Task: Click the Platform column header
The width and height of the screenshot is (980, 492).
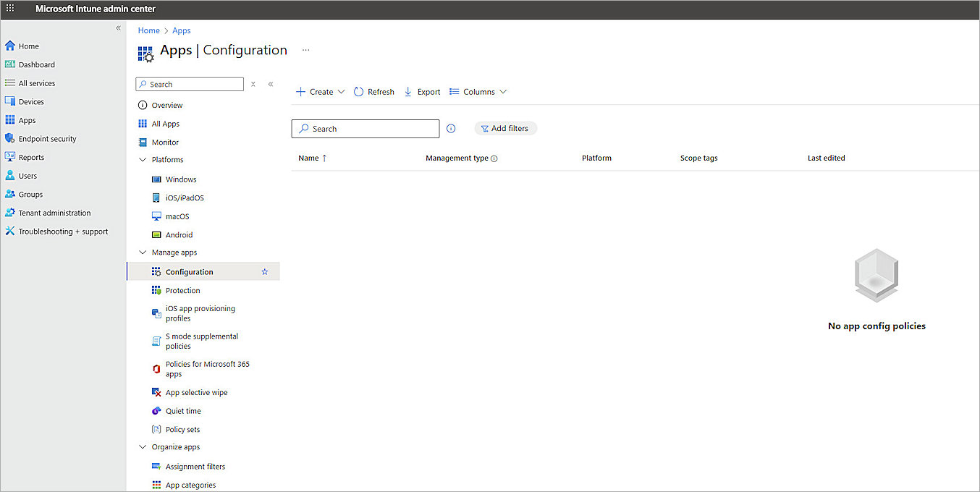Action: pyautogui.click(x=596, y=158)
